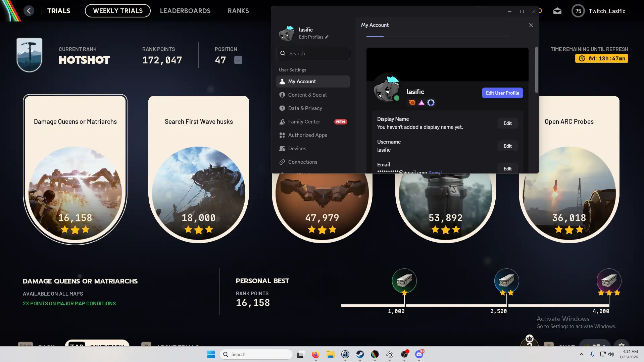This screenshot has height=362, width=644.
Task: Open Authorized Apps settings
Action: click(x=307, y=135)
